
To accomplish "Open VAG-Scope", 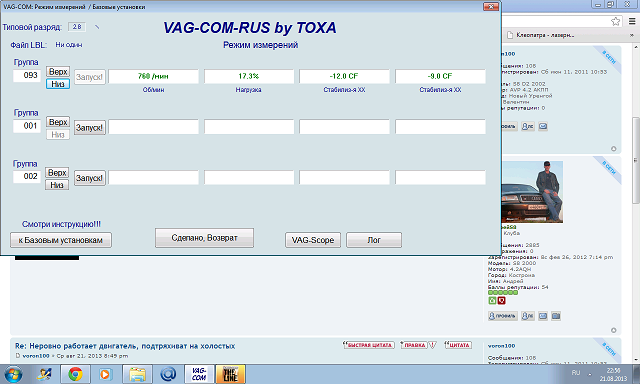I will click(313, 240).
